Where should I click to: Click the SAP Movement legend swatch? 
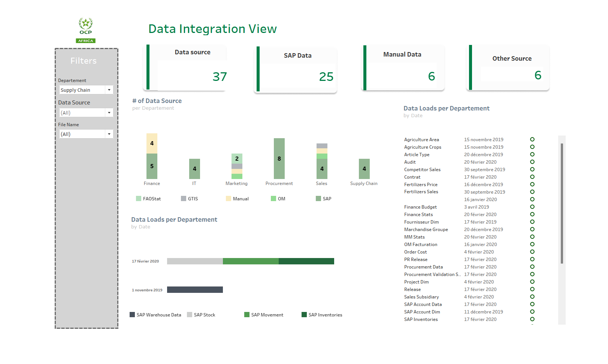[x=247, y=315]
